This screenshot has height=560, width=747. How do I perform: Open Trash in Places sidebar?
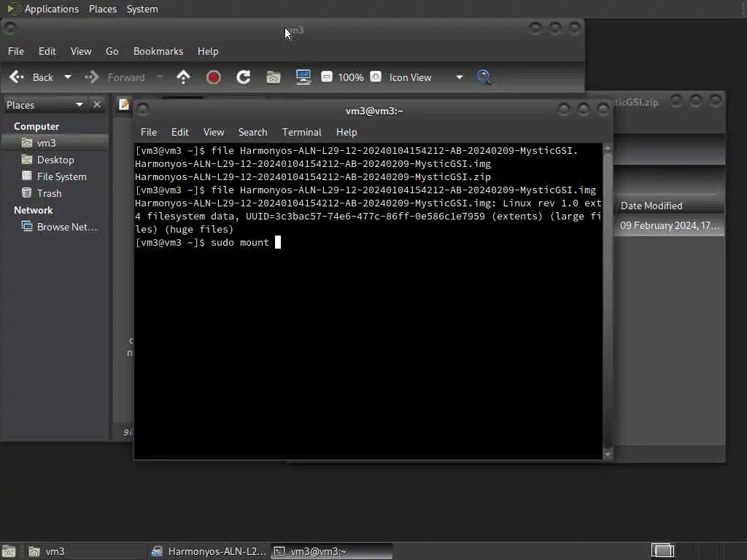[x=55, y=193]
